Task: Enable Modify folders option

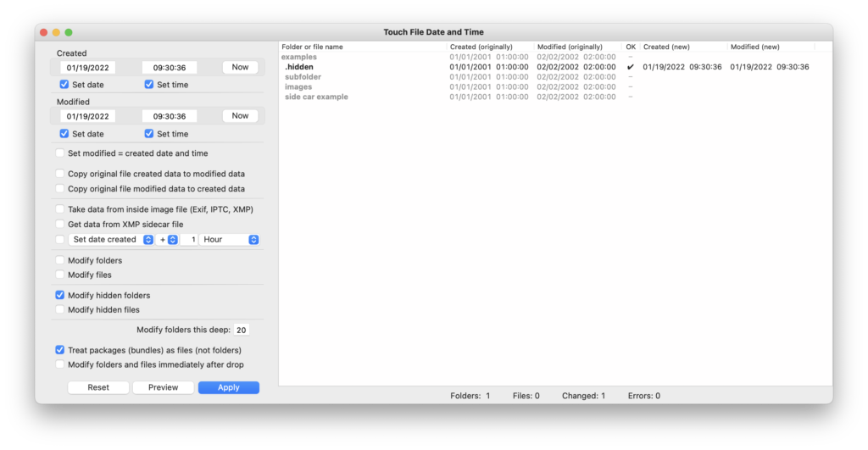Action: point(60,260)
